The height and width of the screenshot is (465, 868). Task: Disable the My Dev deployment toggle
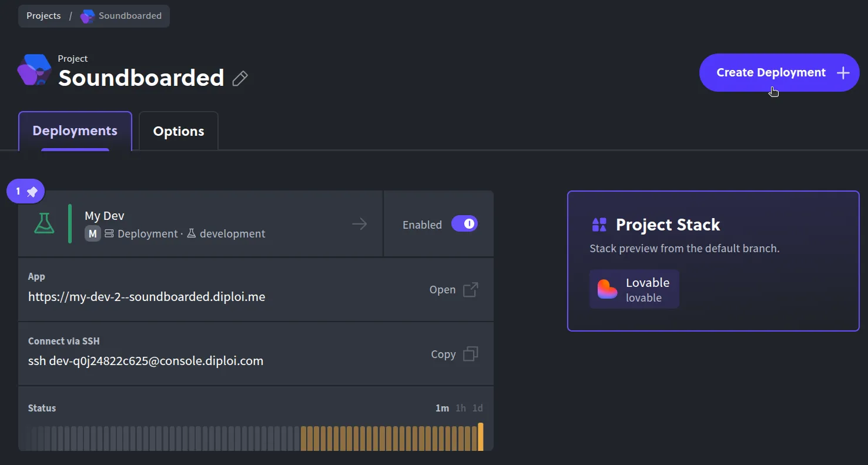464,223
